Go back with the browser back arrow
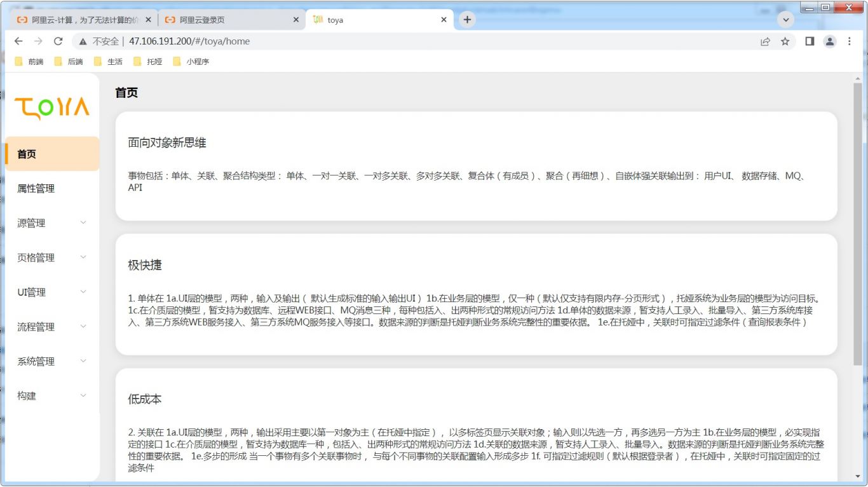This screenshot has height=487, width=868. tap(18, 41)
